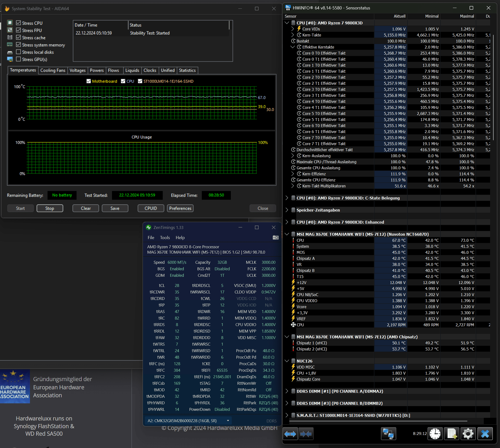This screenshot has height=448, width=500.
Task: Click HWiNFO expand columns arrows button
Action: point(290,434)
